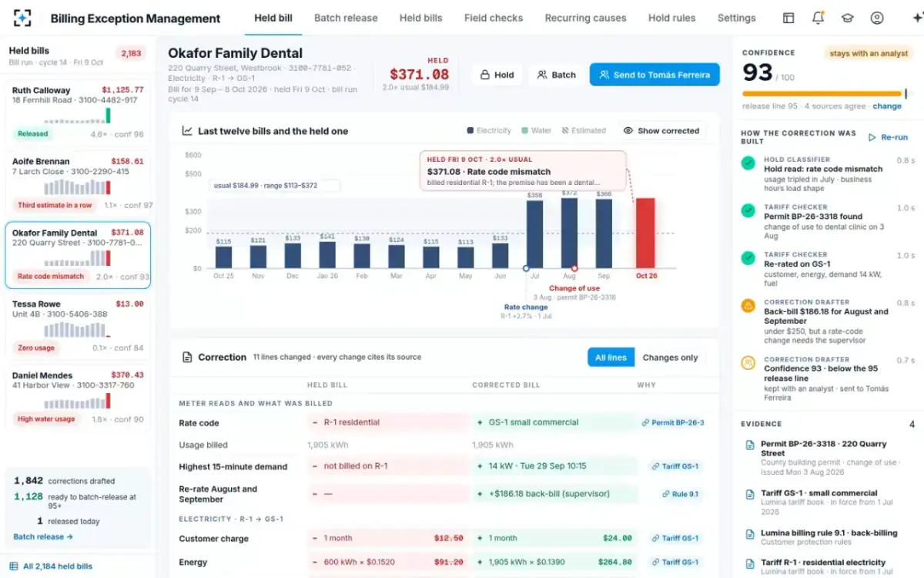Open the Held bills tab
This screenshot has width=924, height=578.
coord(421,18)
